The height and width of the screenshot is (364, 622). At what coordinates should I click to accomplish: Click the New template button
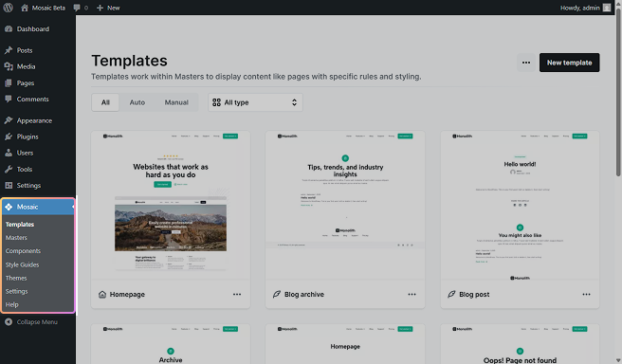click(x=569, y=63)
